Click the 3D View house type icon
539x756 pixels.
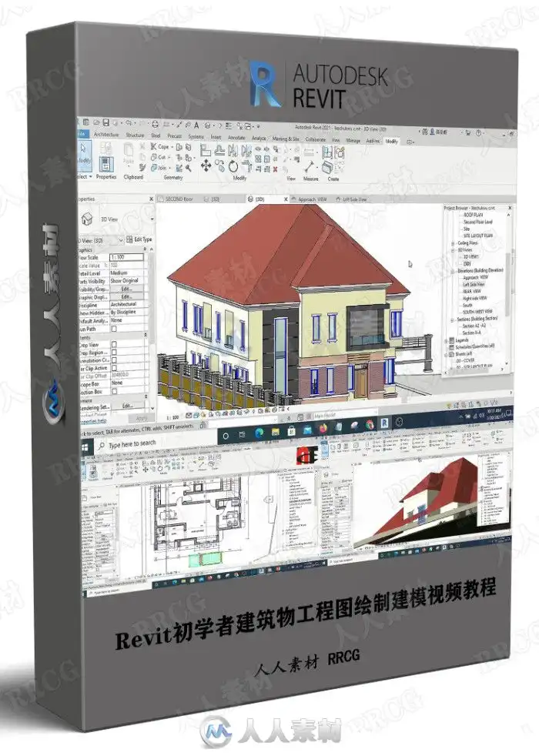(87, 219)
